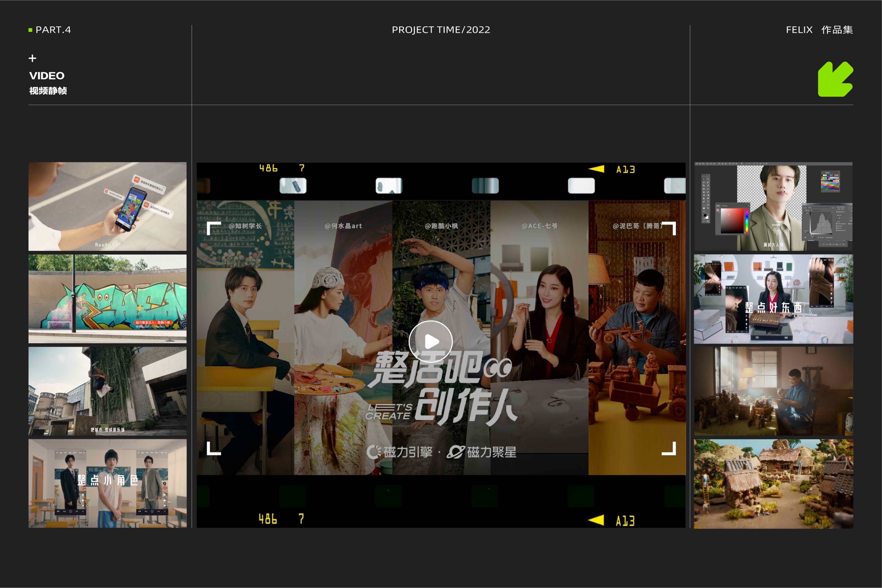Image resolution: width=882 pixels, height=588 pixels.
Task: Open the 整点好东西 thumbnail
Action: pos(774,299)
